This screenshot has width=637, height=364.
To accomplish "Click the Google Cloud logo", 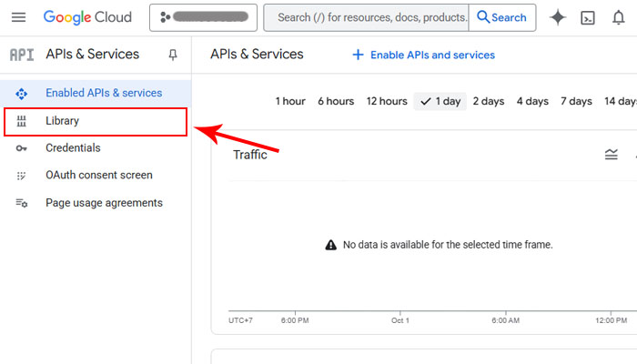I will (x=87, y=17).
